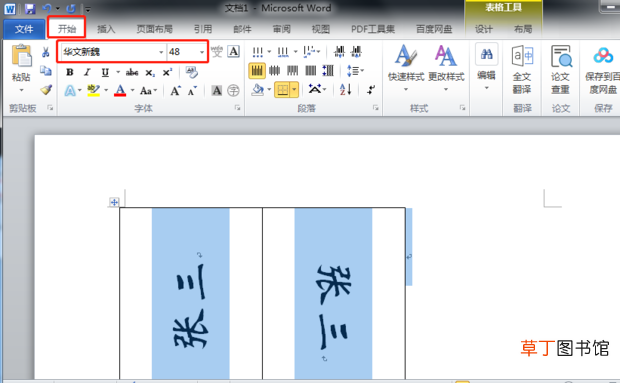Shrink font size with small A icon
This screenshot has height=383, width=620.
click(x=192, y=91)
